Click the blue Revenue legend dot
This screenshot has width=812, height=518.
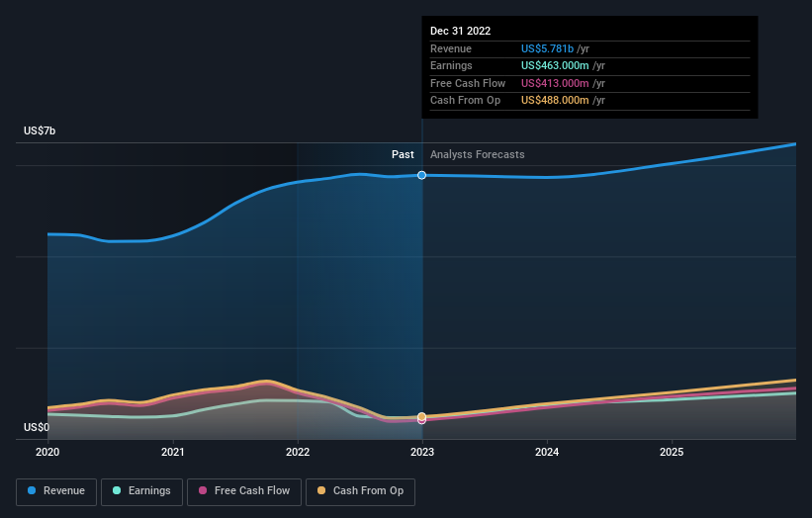[x=32, y=490]
